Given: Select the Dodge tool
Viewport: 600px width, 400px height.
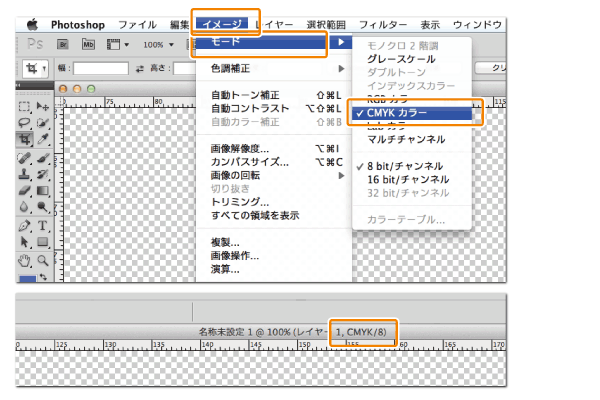Looking at the screenshot, I should (42, 207).
